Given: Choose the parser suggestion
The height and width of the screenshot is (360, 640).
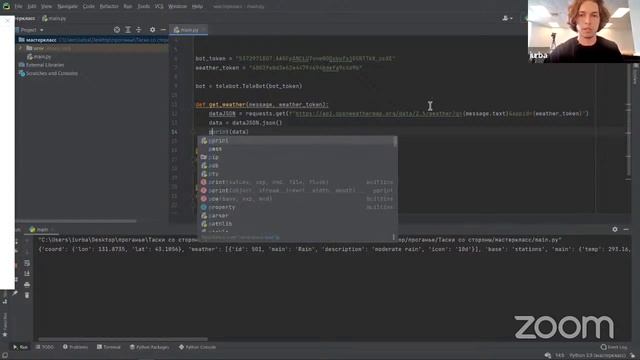Looking at the screenshot, I should click(x=297, y=216).
